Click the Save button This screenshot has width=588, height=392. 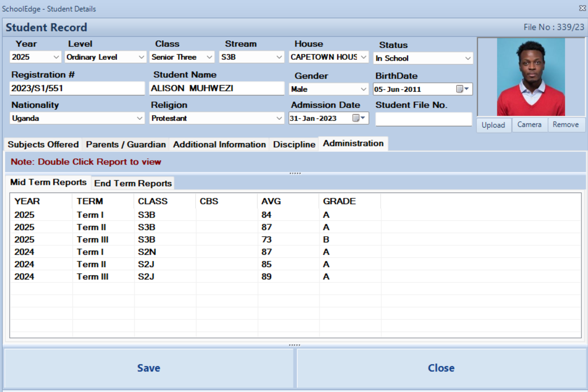148,368
